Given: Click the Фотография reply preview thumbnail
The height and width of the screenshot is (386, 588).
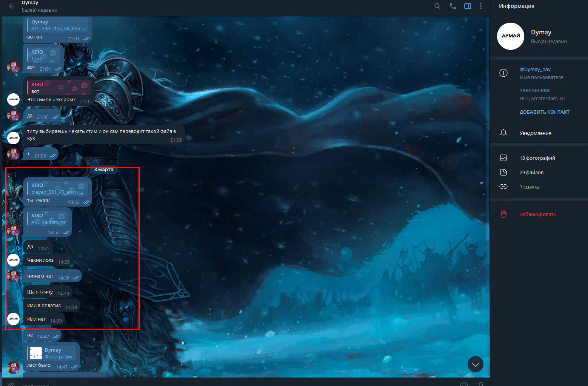Looking at the screenshot, I should coord(36,353).
